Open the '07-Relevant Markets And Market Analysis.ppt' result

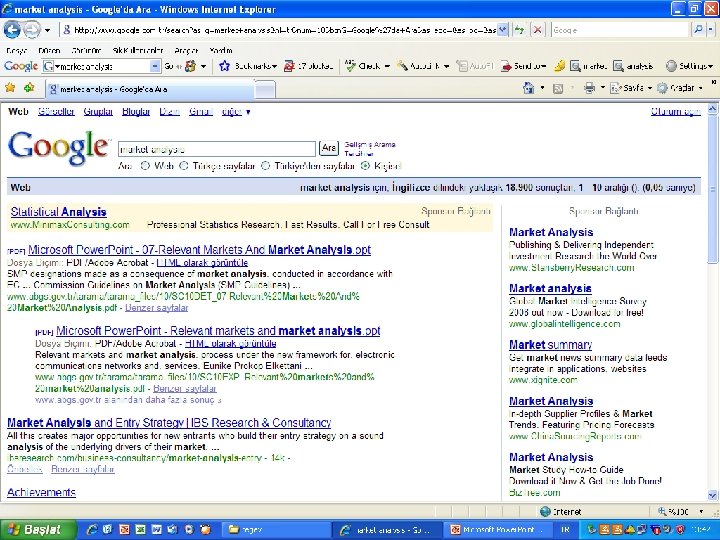tap(199, 250)
